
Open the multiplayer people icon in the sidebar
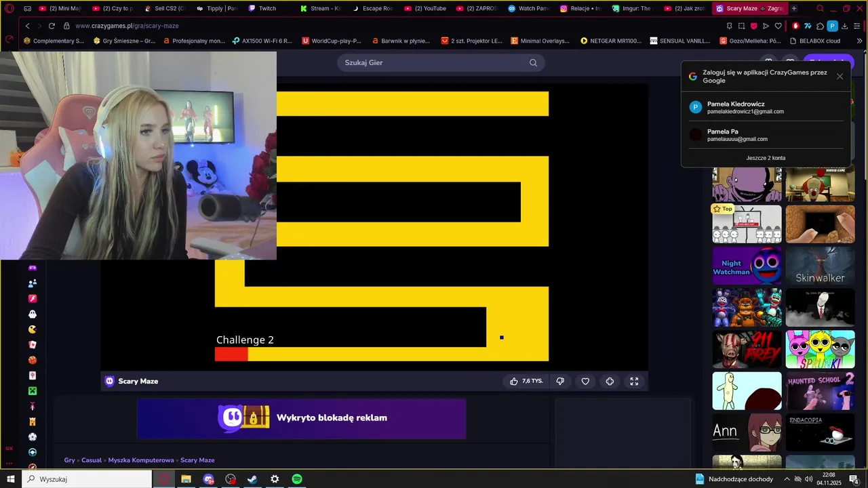click(32, 283)
